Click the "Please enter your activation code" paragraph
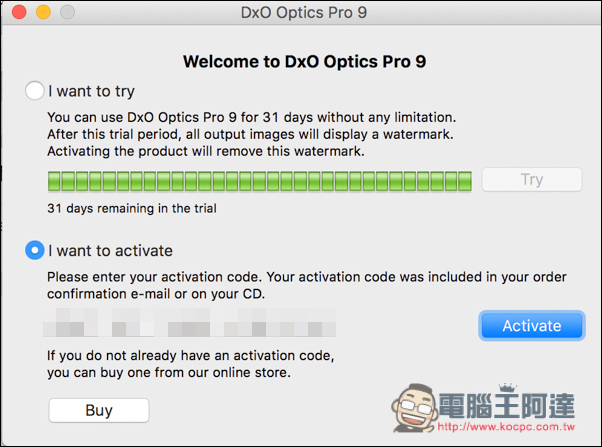Screen dimensions: 602x447 (307, 285)
